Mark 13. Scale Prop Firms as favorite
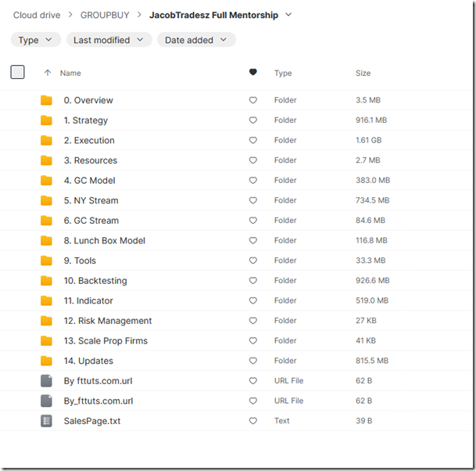Viewport: 476px width, 471px height. 253,340
